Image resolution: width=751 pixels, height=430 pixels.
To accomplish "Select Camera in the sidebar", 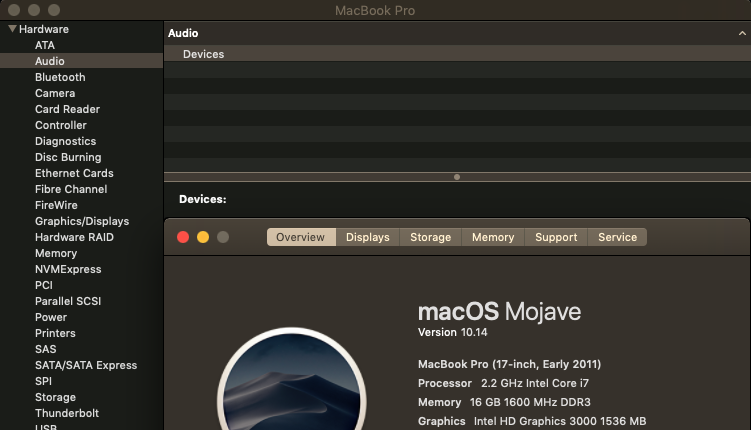I will coord(55,93).
